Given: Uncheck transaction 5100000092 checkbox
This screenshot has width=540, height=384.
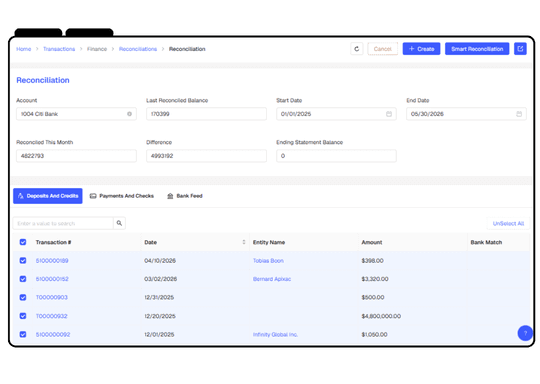Looking at the screenshot, I should pos(23,334).
